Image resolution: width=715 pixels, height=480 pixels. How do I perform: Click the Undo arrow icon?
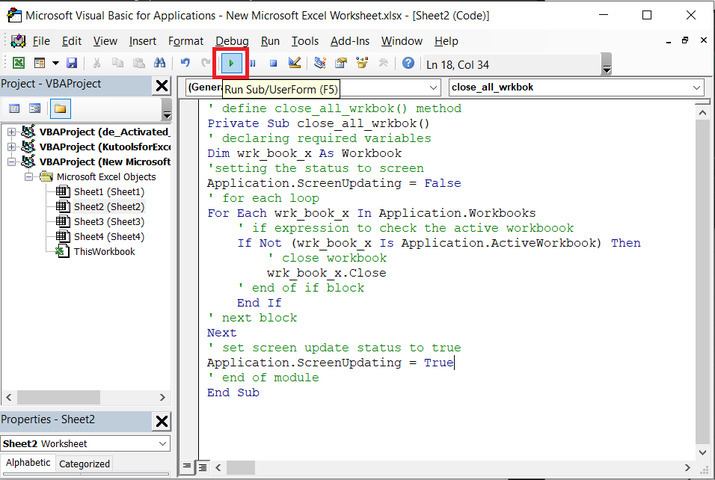point(186,63)
